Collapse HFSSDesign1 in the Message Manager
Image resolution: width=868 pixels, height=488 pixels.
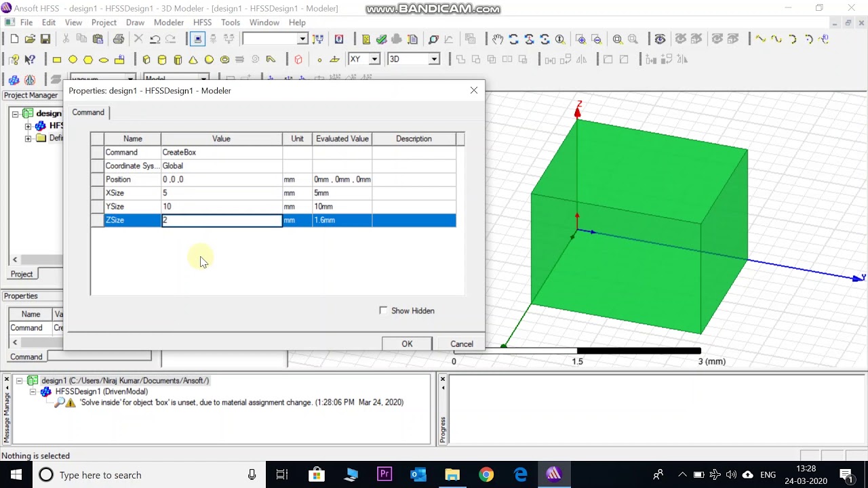pyautogui.click(x=33, y=392)
